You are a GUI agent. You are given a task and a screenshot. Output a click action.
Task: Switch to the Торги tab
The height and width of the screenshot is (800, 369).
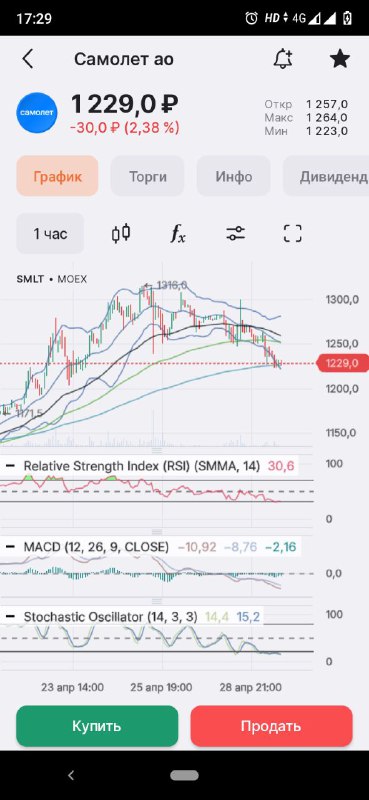pos(147,177)
